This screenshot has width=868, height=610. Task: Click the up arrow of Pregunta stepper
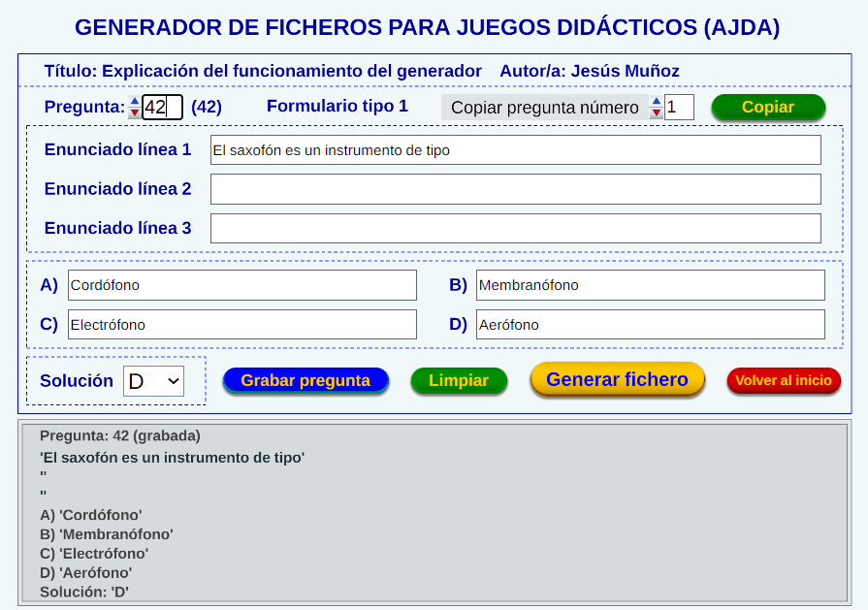[x=135, y=101]
